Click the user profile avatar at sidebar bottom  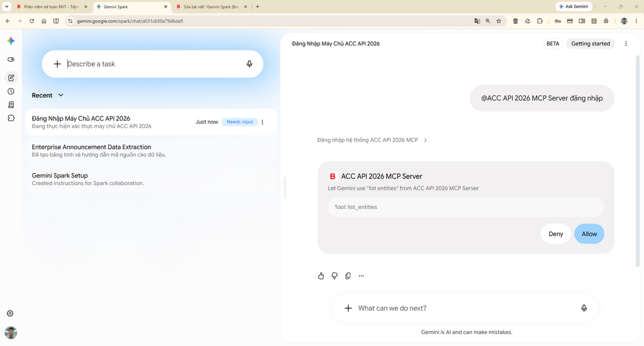11,332
